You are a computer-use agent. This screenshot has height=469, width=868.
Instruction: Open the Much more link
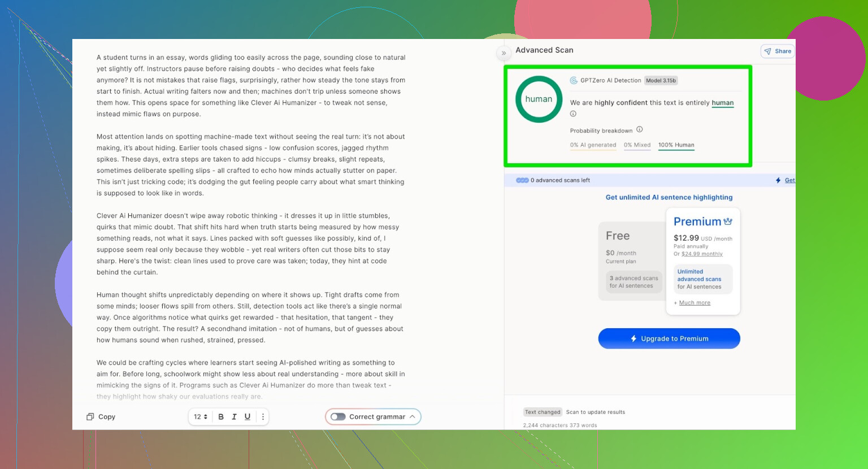point(695,303)
